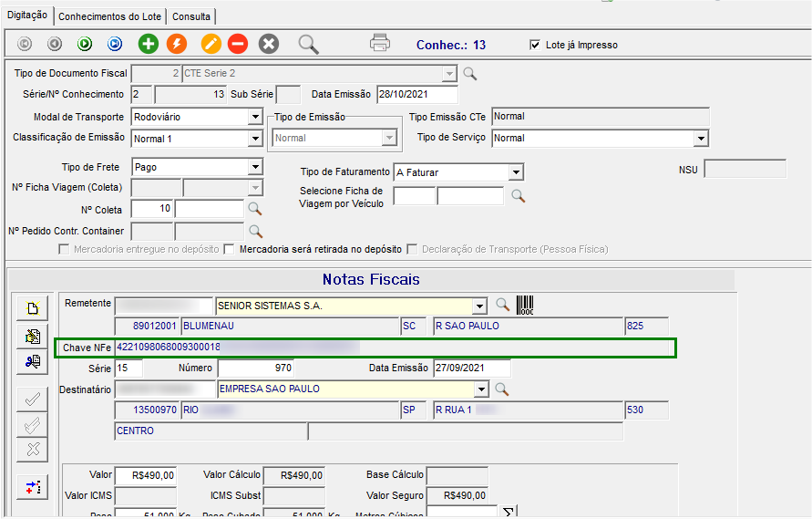812x519 pixels.
Task: Search Nº Coleta with magnifier icon
Action: 255,209
